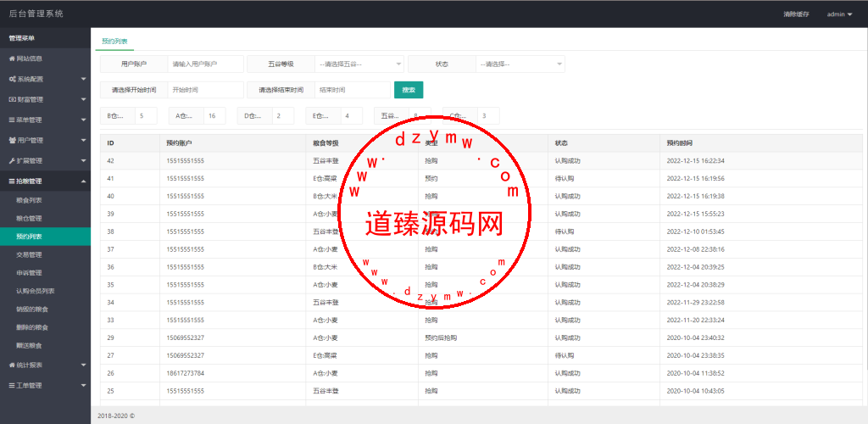Click the 用户账户 input field

coord(205,64)
